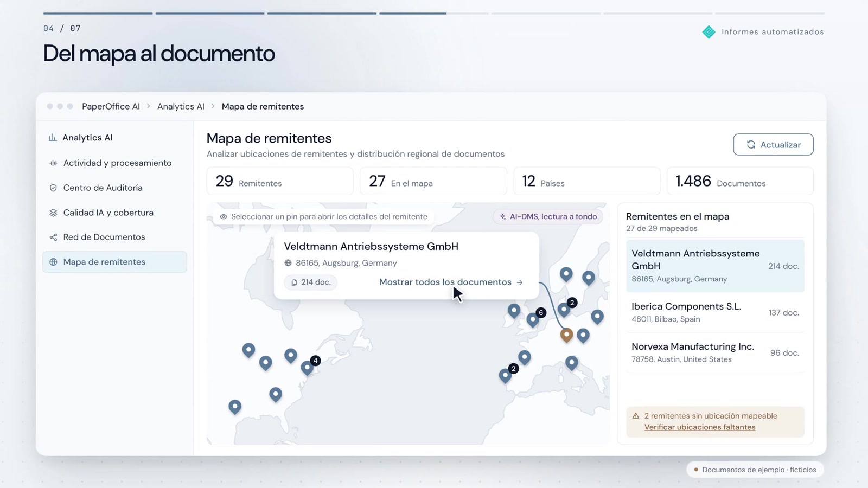Click the 29 Remitentes stat card
Screen dimensions: 868x488
pyautogui.click(x=280, y=181)
